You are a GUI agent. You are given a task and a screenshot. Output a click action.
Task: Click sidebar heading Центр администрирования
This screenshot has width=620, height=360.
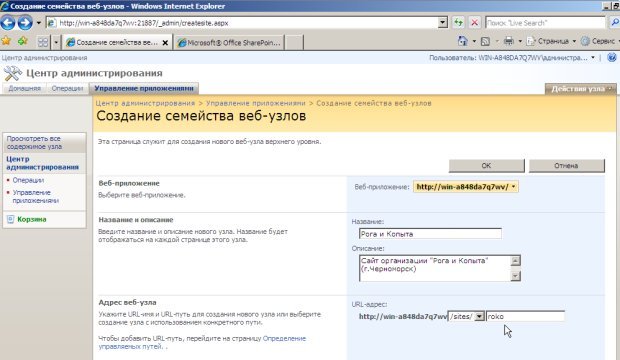(x=42, y=163)
